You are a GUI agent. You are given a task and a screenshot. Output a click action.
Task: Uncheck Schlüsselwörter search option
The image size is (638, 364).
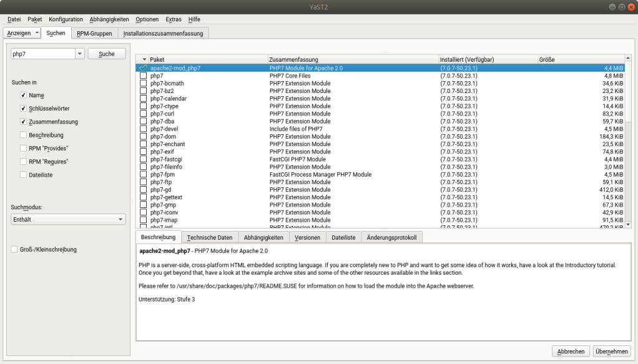[x=23, y=108]
